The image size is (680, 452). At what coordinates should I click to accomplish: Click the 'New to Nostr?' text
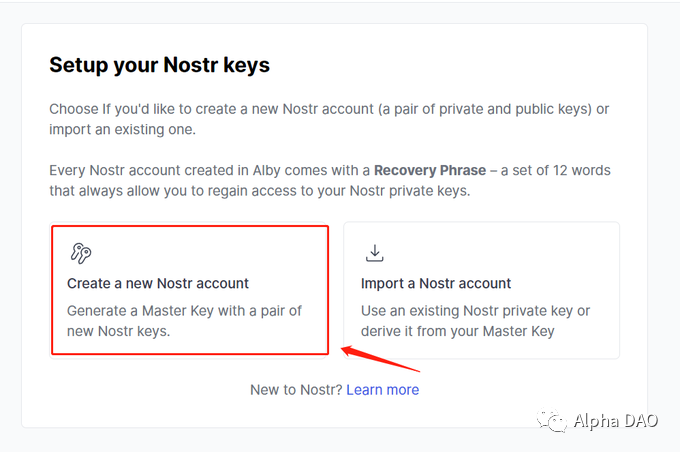click(296, 390)
